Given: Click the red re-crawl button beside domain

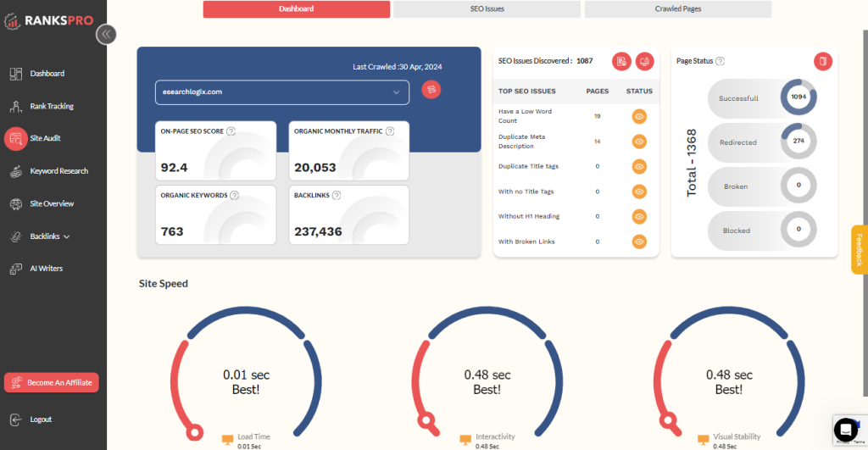Looking at the screenshot, I should (431, 90).
